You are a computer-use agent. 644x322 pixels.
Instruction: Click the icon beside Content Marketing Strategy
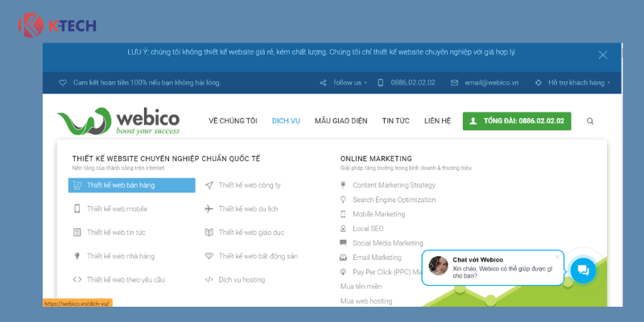[344, 185]
